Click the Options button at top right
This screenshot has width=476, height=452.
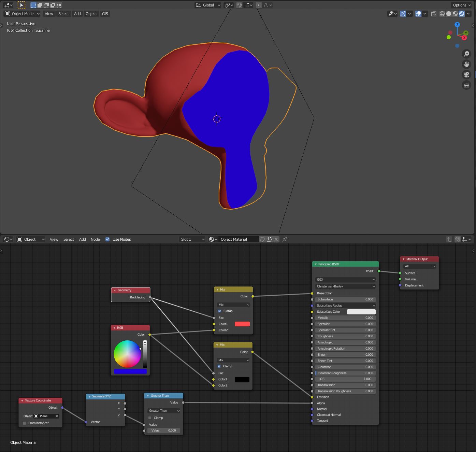click(461, 5)
